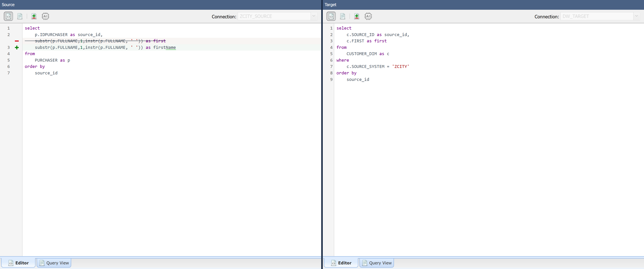Click 'order by' in Target editor
Screen dimensions: 644x269
[x=346, y=73]
